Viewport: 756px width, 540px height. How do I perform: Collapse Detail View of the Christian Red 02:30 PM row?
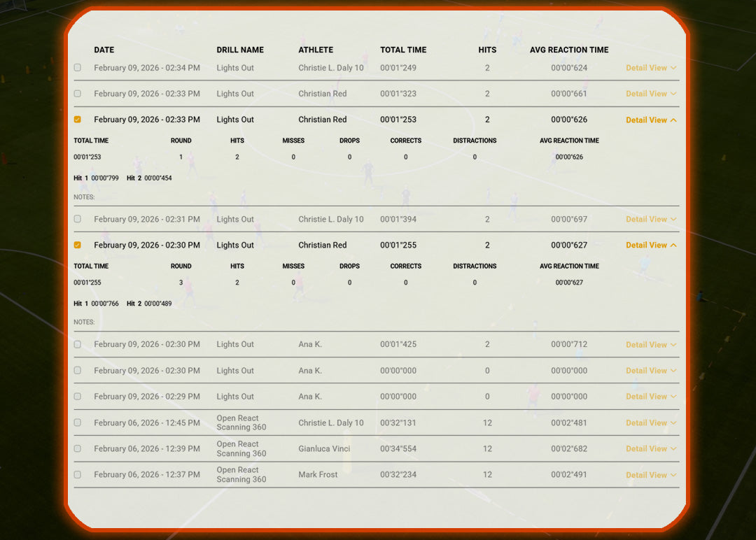pos(650,246)
